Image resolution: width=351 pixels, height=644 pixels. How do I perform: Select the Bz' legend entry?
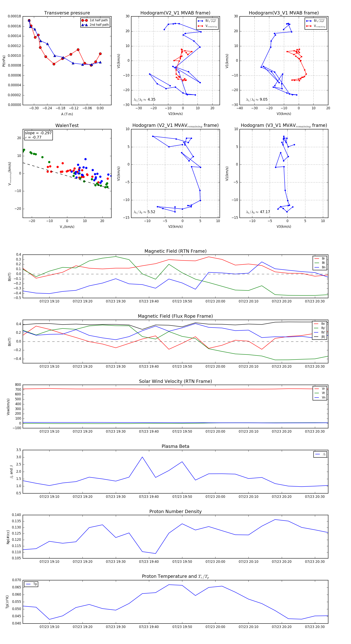tap(320, 332)
